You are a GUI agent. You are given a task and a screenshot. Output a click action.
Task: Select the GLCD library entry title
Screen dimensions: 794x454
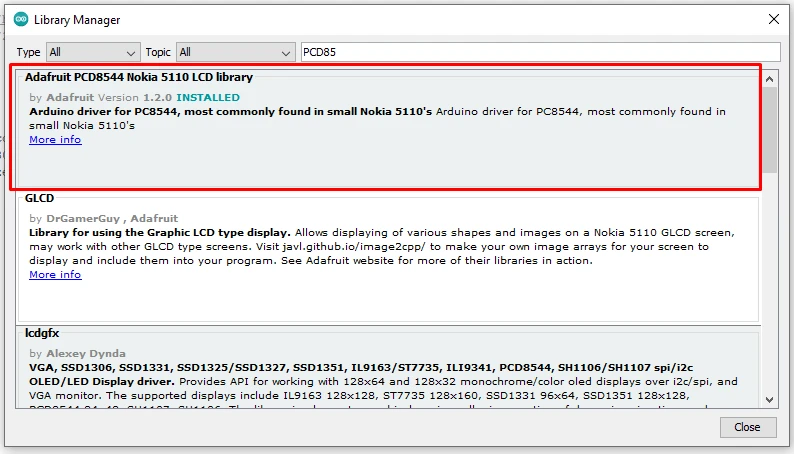click(x=39, y=198)
